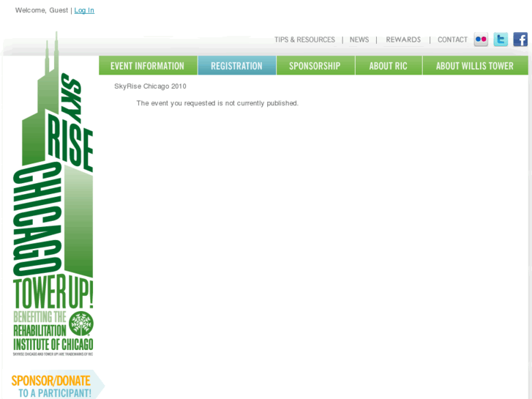
Task: Open the Sponsorship tab
Action: (x=315, y=66)
